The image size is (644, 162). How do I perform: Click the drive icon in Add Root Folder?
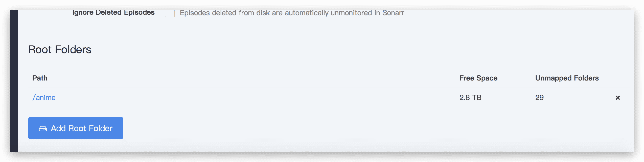(x=43, y=129)
